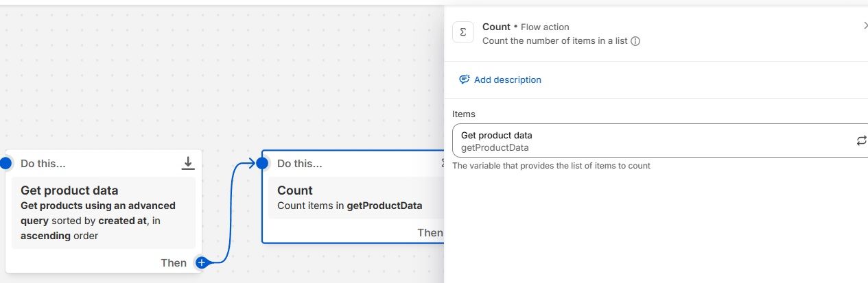Screen dimensions: 868x283
Task: Click the sigma Count action icon
Action: pos(463,32)
